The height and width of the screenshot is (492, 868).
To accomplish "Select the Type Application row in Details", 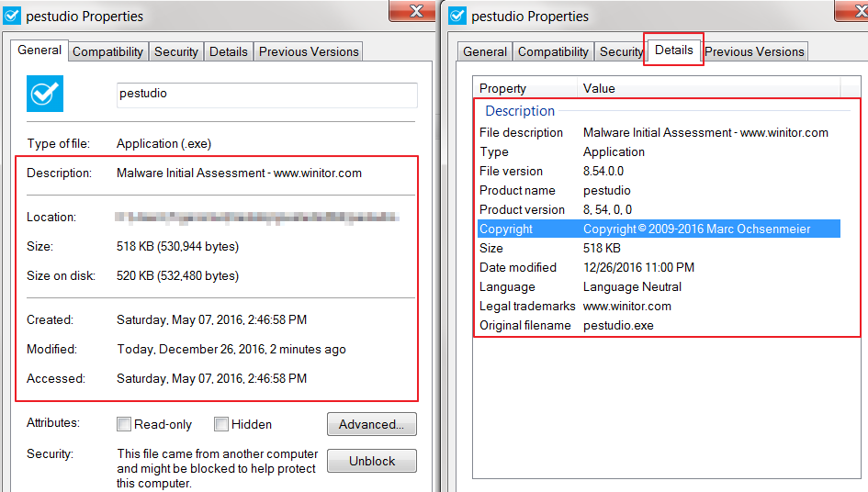I will (659, 151).
